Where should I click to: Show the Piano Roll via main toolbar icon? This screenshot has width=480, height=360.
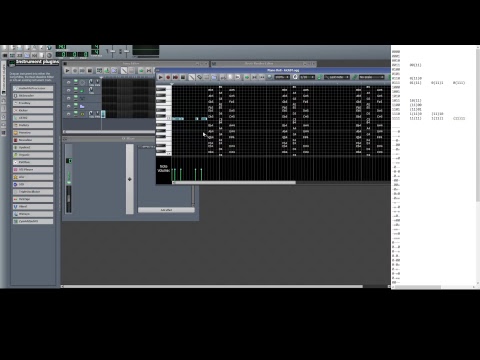click(x=19, y=55)
